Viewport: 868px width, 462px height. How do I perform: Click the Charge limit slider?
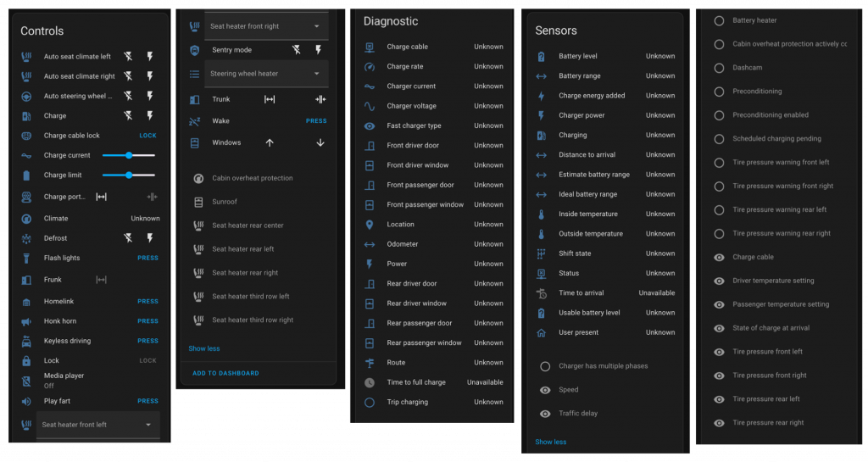tap(128, 175)
